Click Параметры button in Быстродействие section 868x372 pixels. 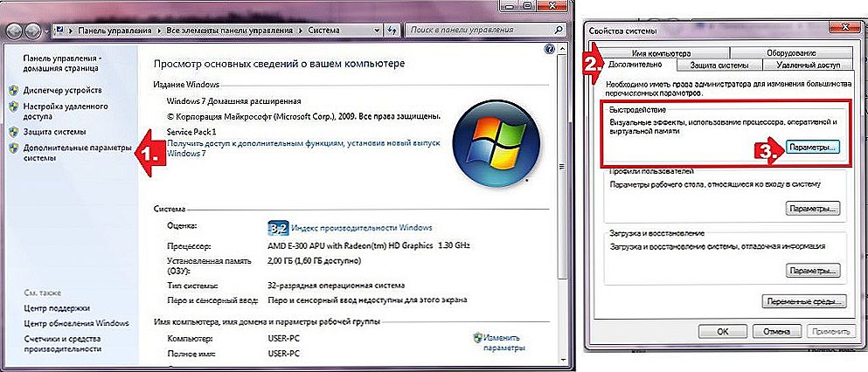pyautogui.click(x=813, y=148)
